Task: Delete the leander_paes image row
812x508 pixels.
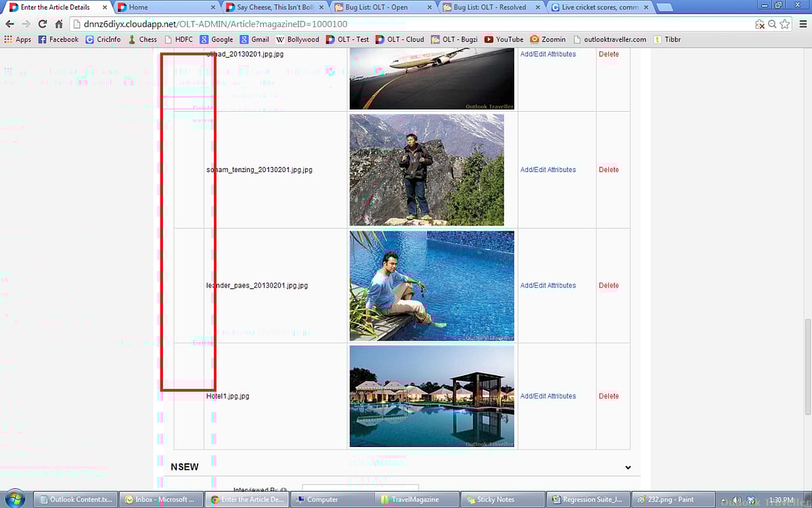Action: (608, 286)
